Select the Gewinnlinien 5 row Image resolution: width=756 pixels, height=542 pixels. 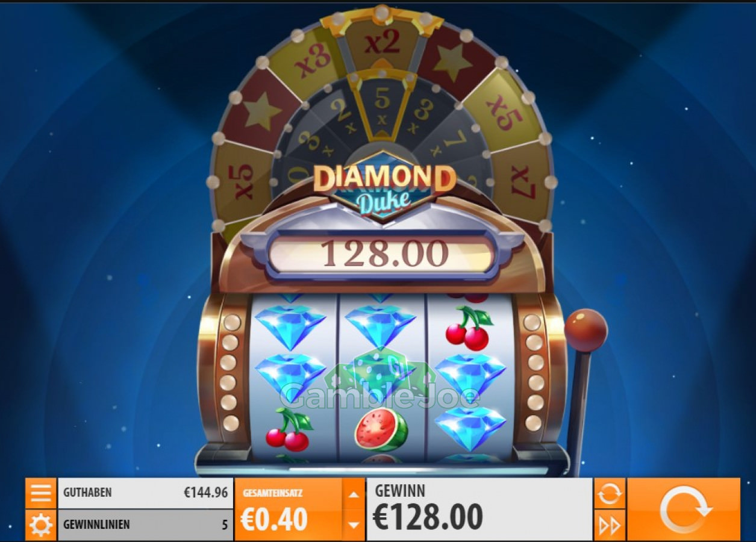[x=145, y=525]
